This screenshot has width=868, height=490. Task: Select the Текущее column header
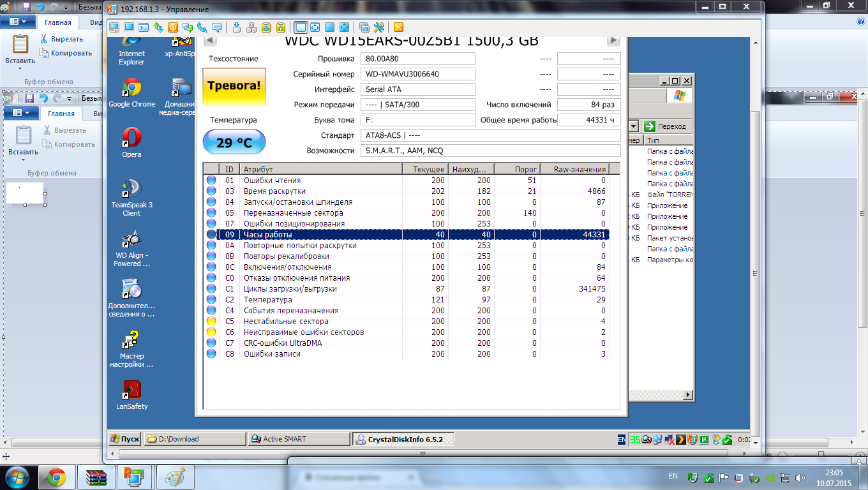(425, 169)
